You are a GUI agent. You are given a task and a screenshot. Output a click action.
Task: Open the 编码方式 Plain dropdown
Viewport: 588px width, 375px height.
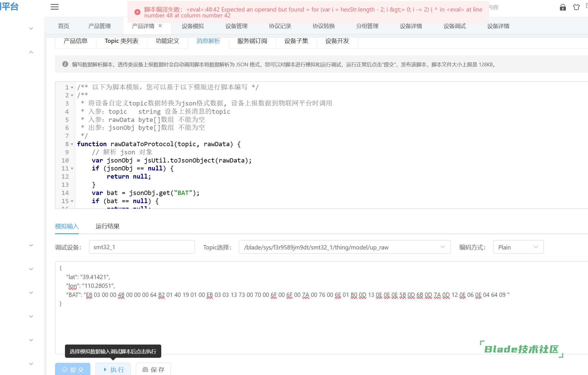[x=518, y=247]
